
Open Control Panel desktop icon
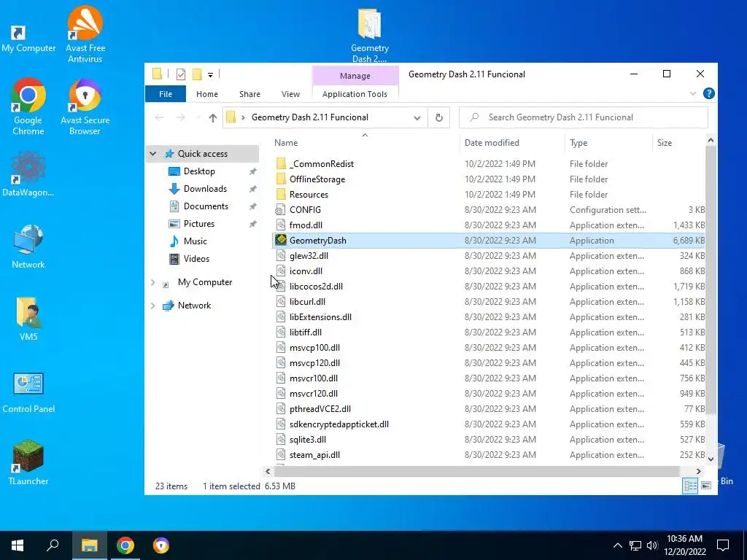(x=28, y=392)
